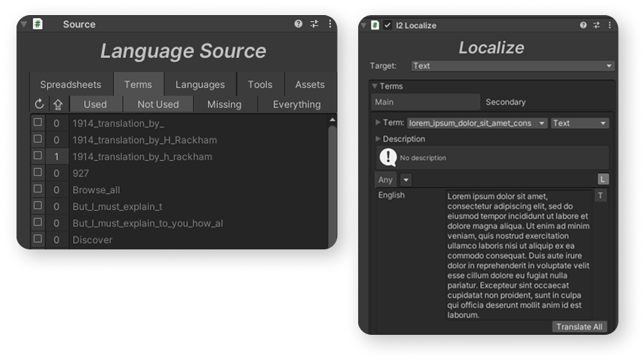
Task: Switch to the Languages tab
Action: tap(200, 85)
